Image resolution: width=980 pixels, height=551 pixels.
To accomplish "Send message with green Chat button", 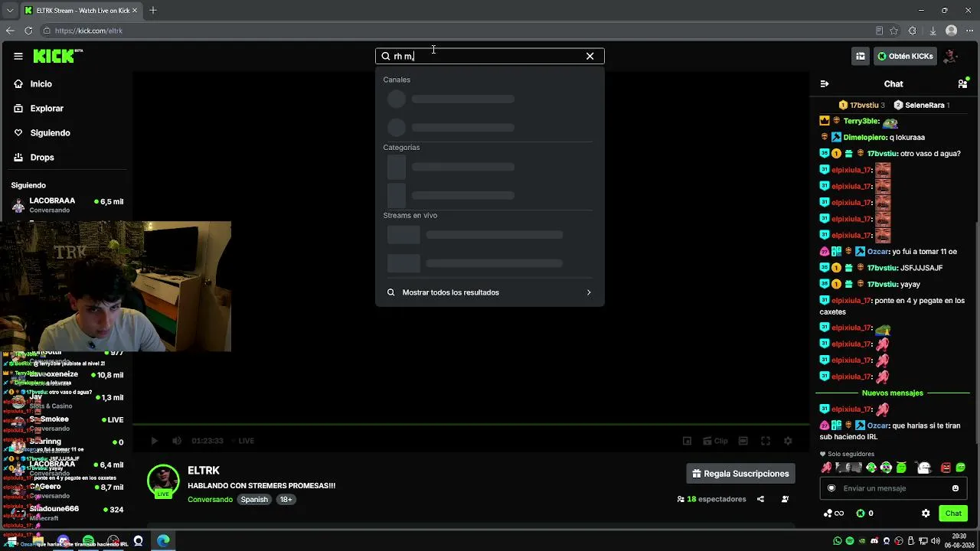I will tap(952, 514).
